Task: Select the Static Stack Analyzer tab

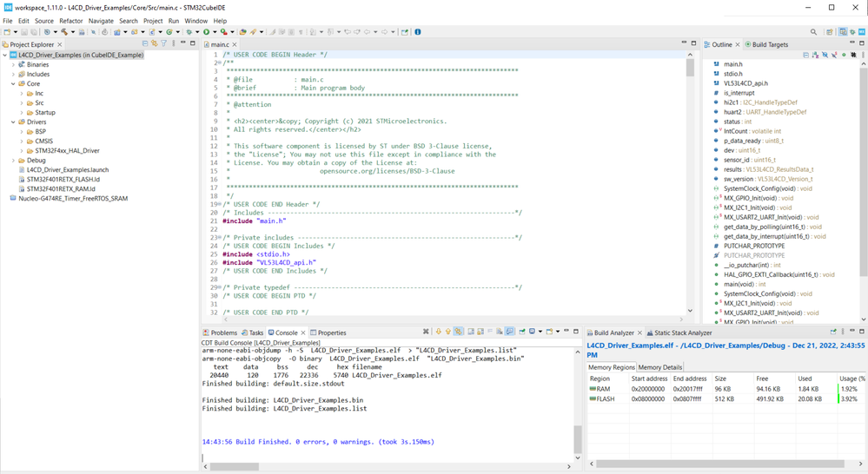Action: click(682, 332)
